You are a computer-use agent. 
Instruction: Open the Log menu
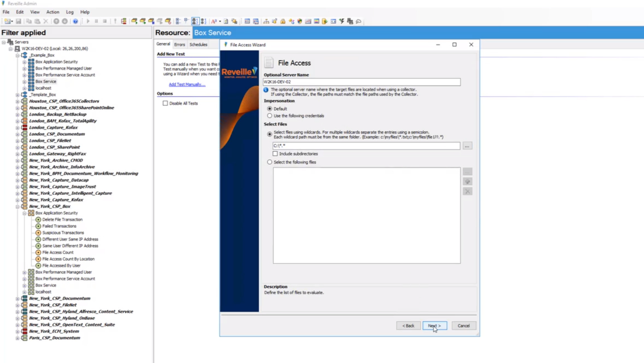click(70, 12)
